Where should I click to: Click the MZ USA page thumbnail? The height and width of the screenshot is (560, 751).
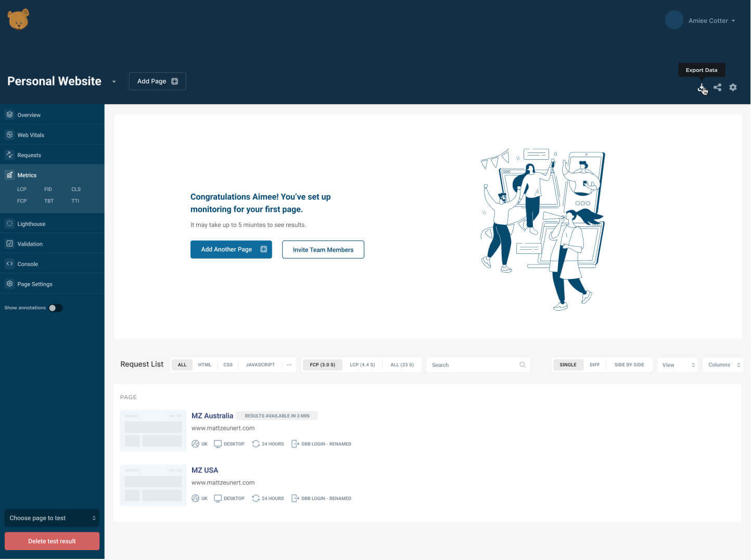(x=153, y=485)
